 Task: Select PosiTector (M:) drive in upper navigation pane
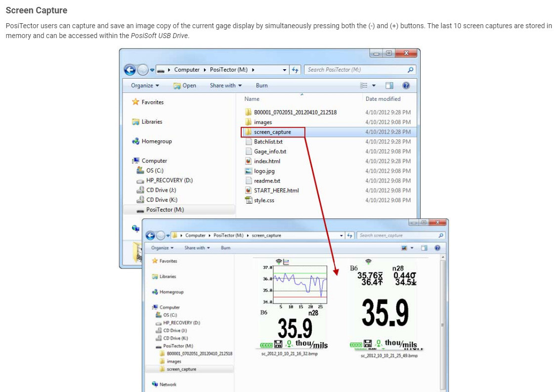(x=165, y=210)
